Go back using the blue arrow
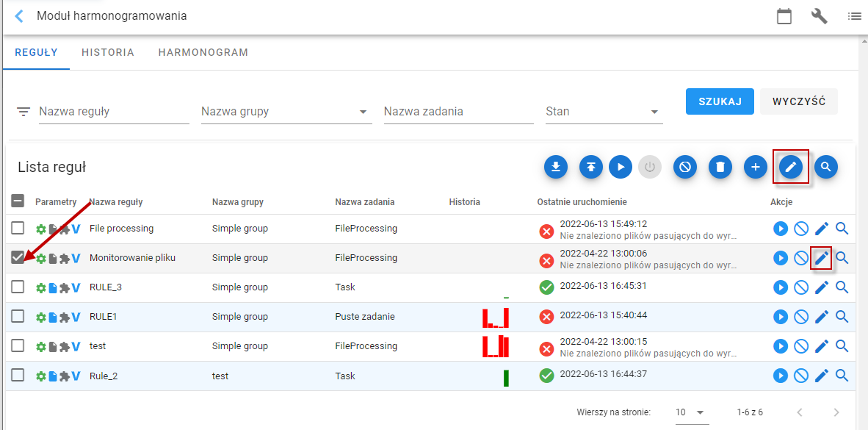 point(19,16)
